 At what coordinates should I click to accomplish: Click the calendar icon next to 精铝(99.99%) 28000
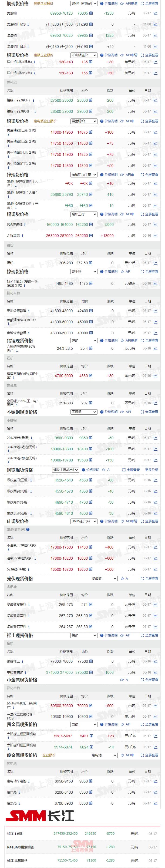[x=91, y=100]
